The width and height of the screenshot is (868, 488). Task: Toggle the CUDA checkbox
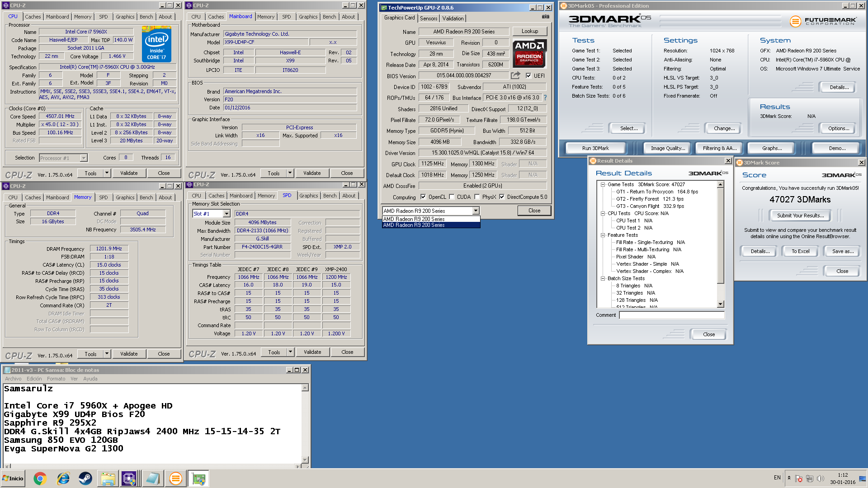452,197
